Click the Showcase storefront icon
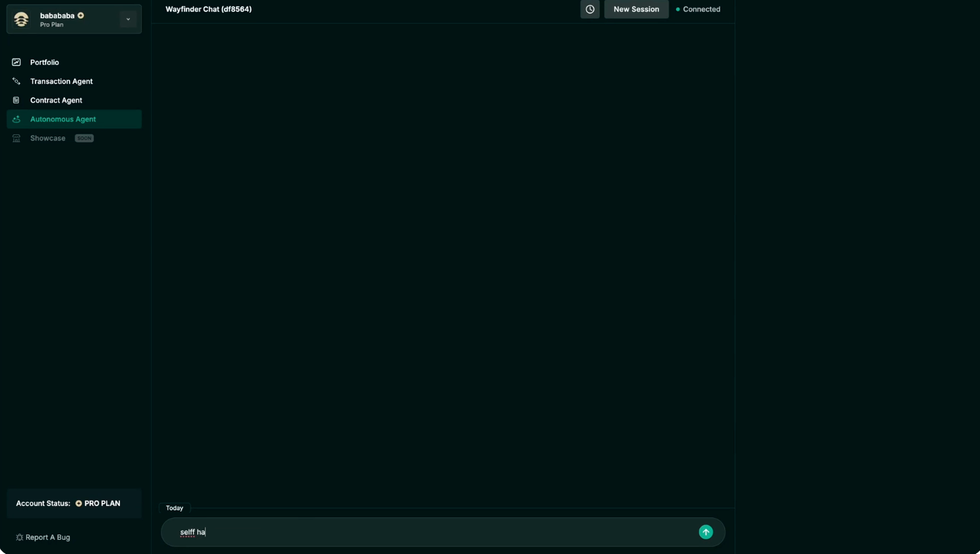Viewport: 980px width, 554px height. pyautogui.click(x=16, y=138)
